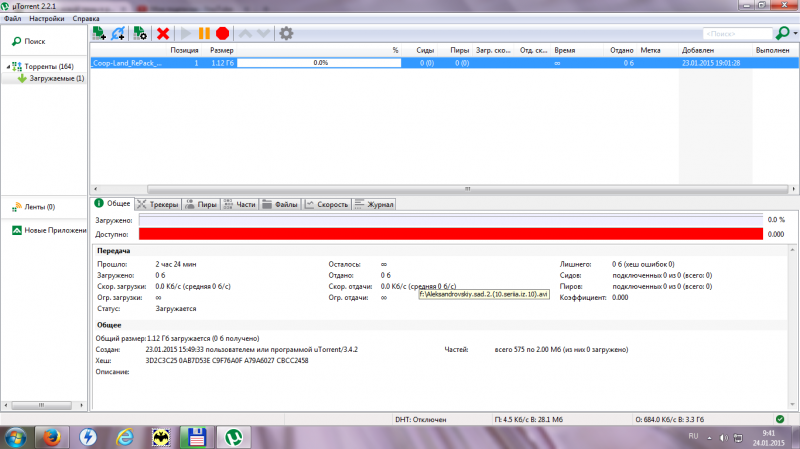Click the Загружено progress bar
Image resolution: width=800 pixels, height=449 pixels.
pos(451,220)
